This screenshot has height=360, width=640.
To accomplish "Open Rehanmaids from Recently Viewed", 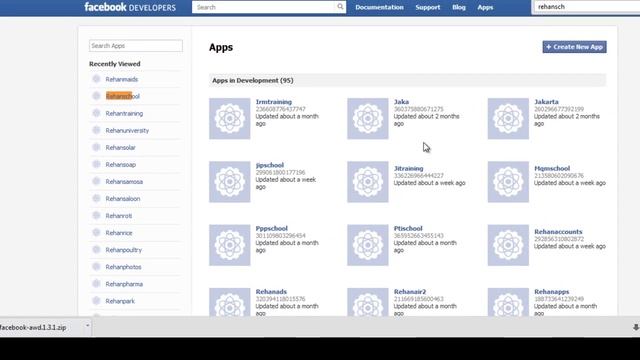I will pyautogui.click(x=122, y=79).
